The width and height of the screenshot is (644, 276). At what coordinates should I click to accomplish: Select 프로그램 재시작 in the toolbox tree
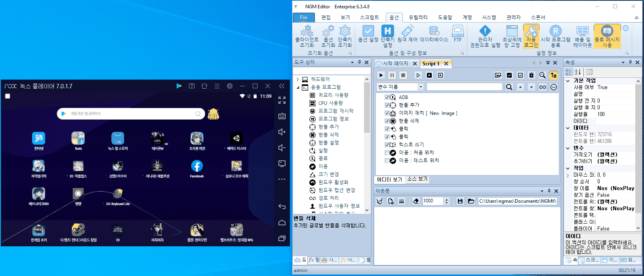click(x=336, y=111)
